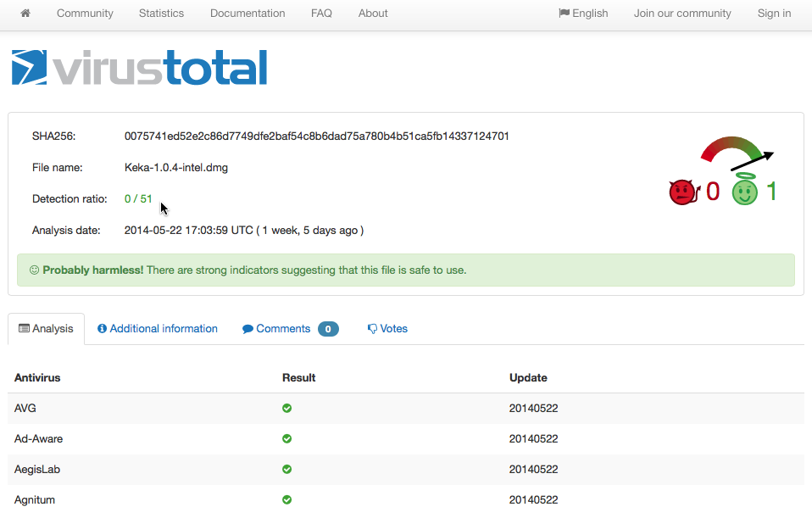Click the Comments count badge 0
Screen dimensions: 812x507
point(328,329)
